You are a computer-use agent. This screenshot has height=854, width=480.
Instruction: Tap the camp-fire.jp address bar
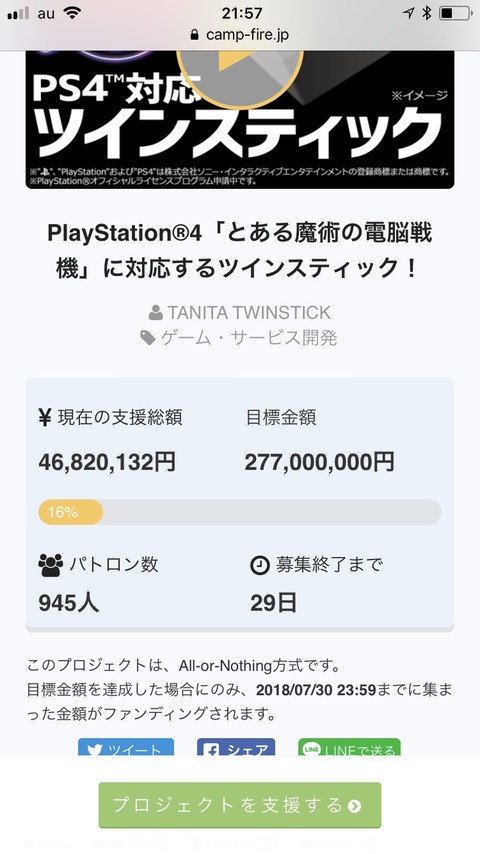pos(240,35)
